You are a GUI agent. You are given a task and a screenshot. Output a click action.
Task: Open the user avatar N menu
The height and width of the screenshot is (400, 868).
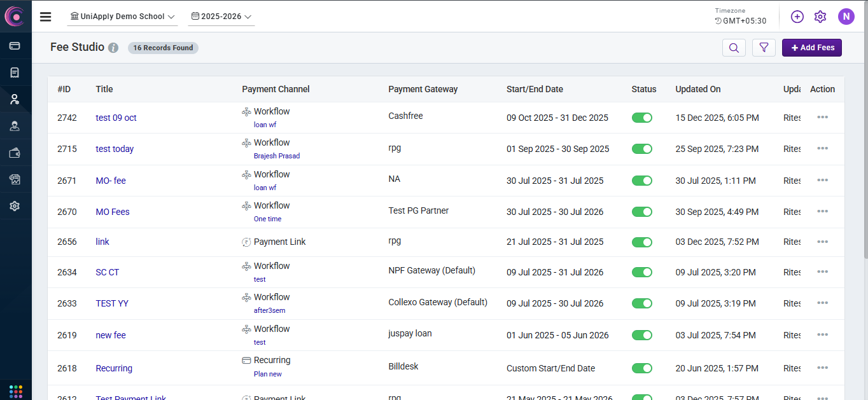pos(846,17)
